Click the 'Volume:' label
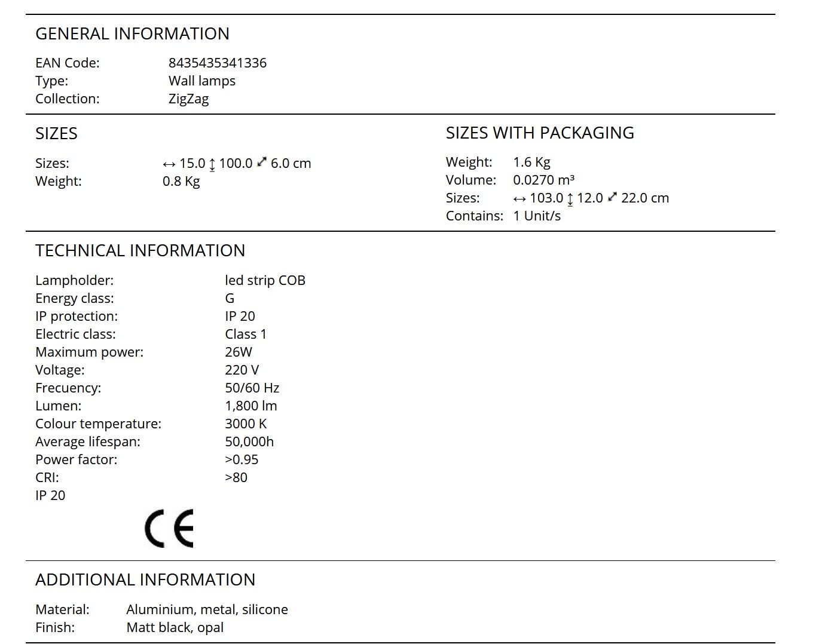816x644 pixels. pyautogui.click(x=471, y=180)
